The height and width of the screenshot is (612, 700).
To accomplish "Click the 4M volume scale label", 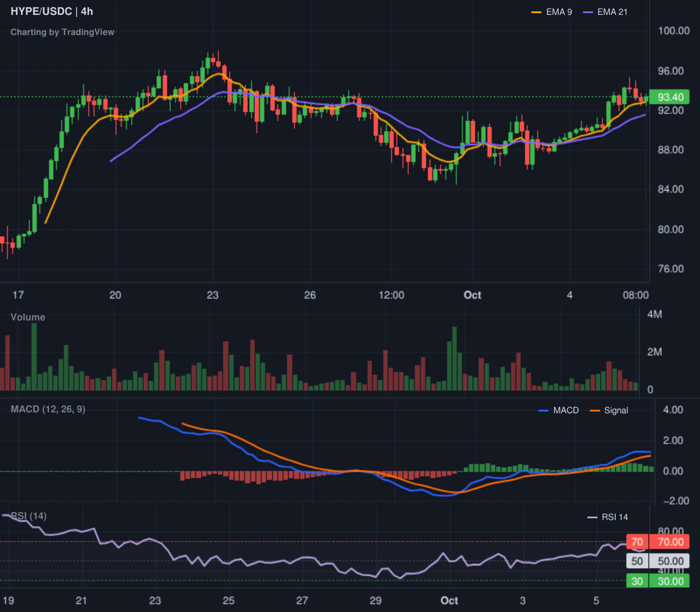I will click(x=654, y=314).
